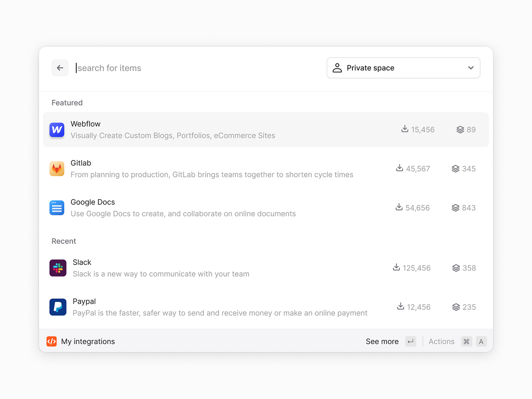Click the Slack app icon
The image size is (532, 399).
57,268
